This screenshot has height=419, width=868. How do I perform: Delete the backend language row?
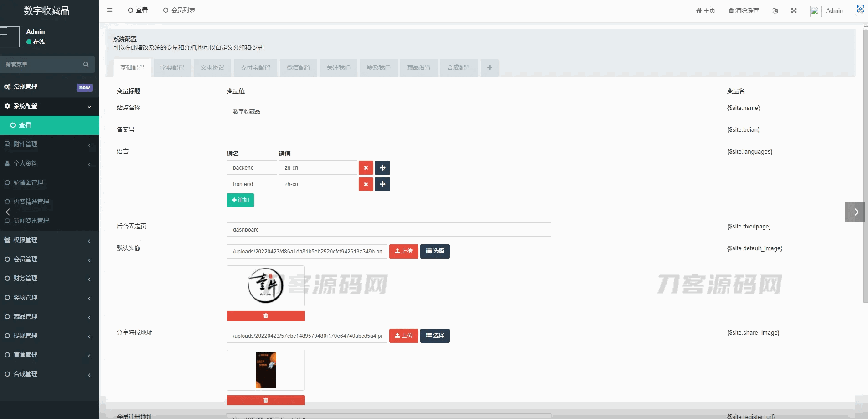coord(366,168)
